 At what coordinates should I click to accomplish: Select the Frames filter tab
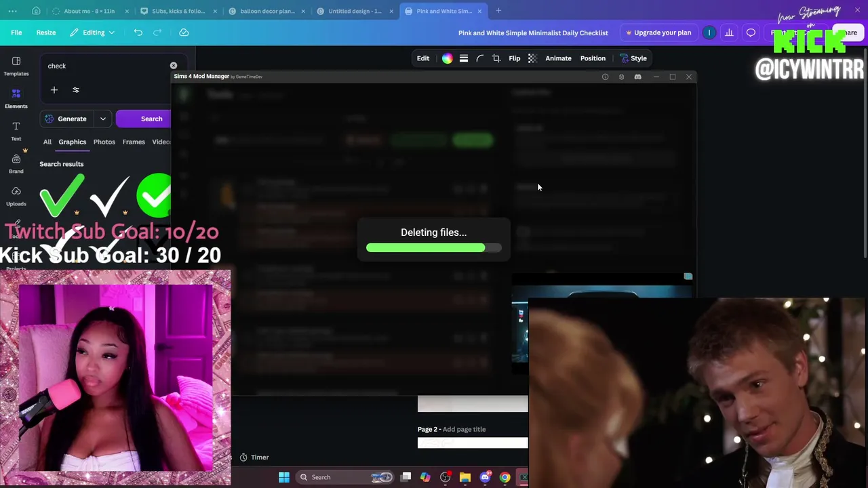coord(134,142)
